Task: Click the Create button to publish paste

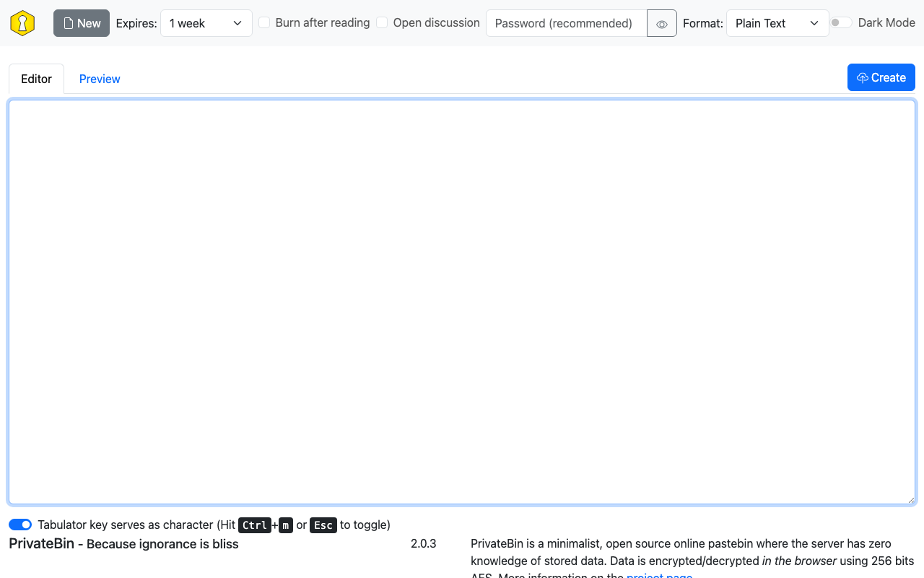Action: coord(881,77)
